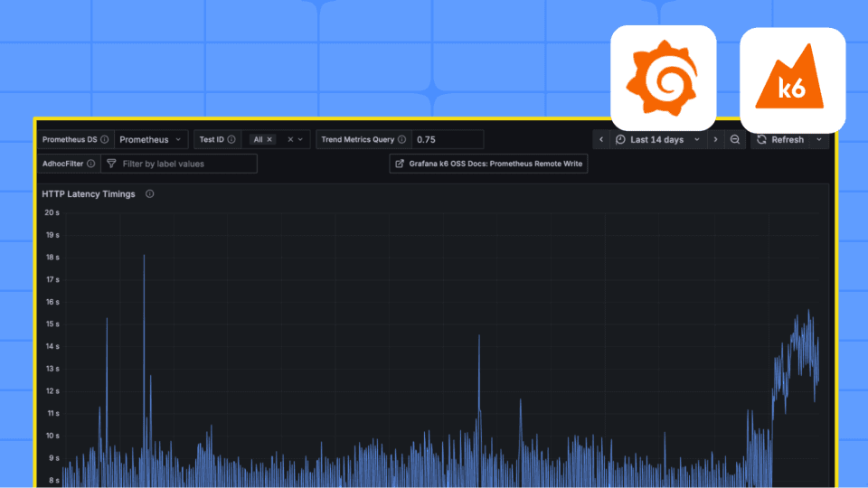
Task: Click the Test ID info icon
Action: tap(231, 139)
